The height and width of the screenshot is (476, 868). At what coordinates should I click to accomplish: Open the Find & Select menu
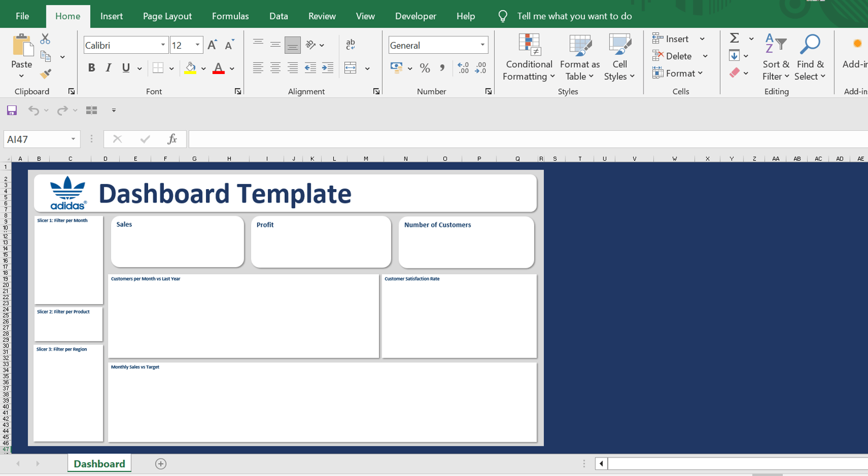tap(810, 57)
